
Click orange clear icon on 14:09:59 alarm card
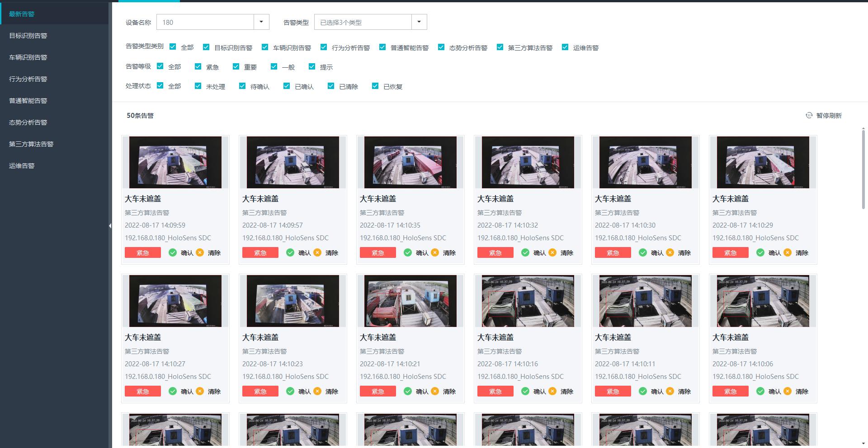click(200, 252)
